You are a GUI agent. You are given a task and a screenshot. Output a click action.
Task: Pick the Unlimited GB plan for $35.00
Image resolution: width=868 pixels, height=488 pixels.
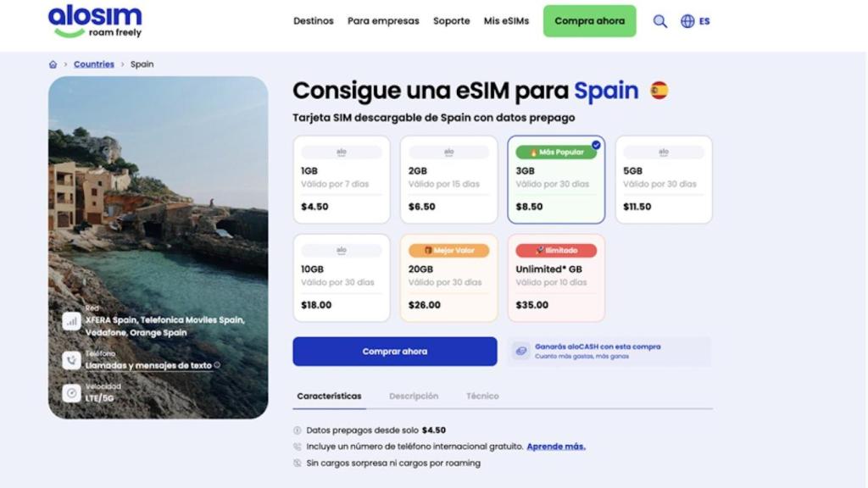(x=556, y=278)
